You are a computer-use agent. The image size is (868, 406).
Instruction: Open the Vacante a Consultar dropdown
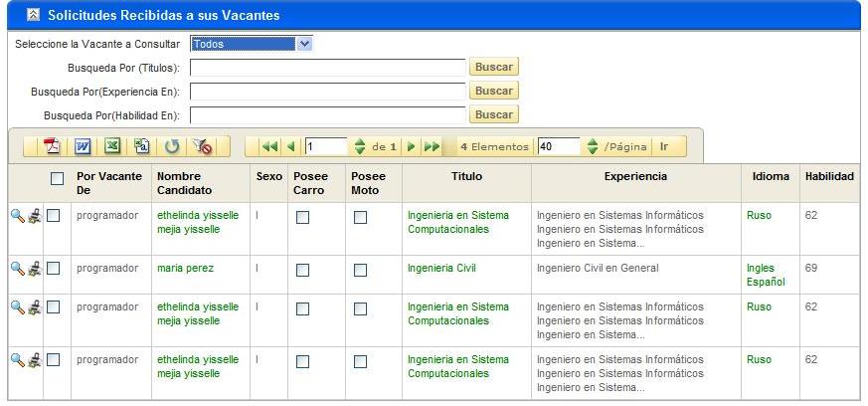pos(304,44)
